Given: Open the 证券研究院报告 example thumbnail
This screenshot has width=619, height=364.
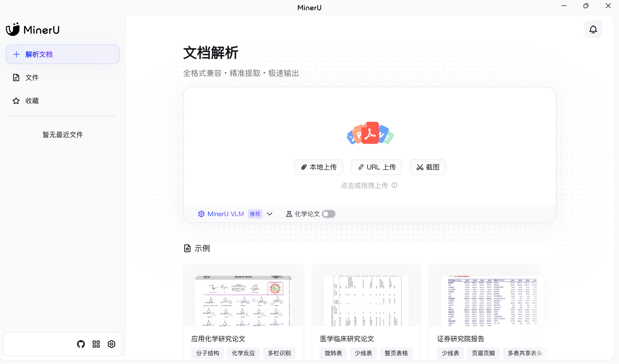Looking at the screenshot, I should click(488, 300).
